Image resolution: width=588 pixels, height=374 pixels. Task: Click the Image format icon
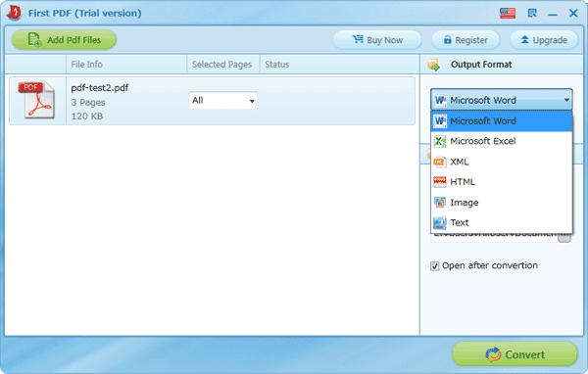point(439,203)
